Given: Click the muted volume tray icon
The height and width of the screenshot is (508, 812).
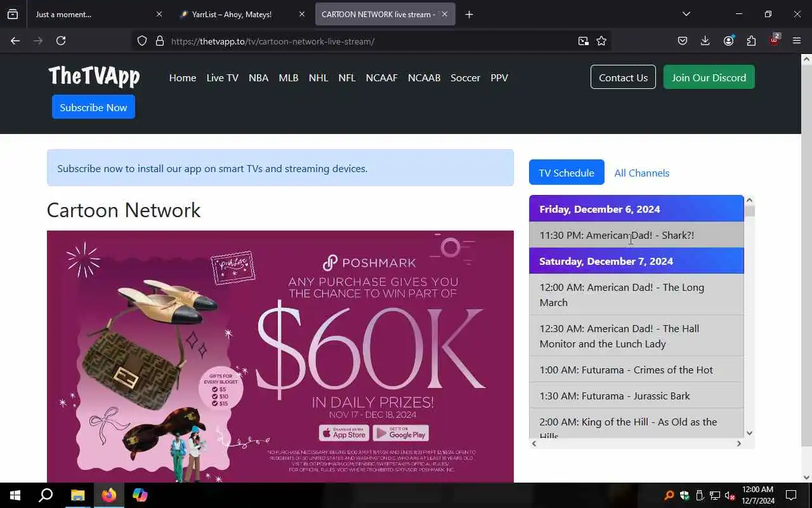Looking at the screenshot, I should coord(730,495).
